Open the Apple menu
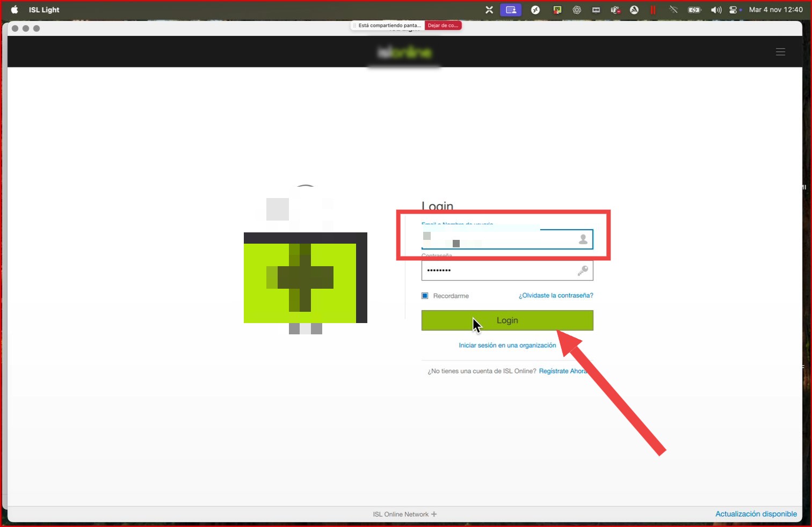Image resolution: width=812 pixels, height=527 pixels. coord(15,10)
